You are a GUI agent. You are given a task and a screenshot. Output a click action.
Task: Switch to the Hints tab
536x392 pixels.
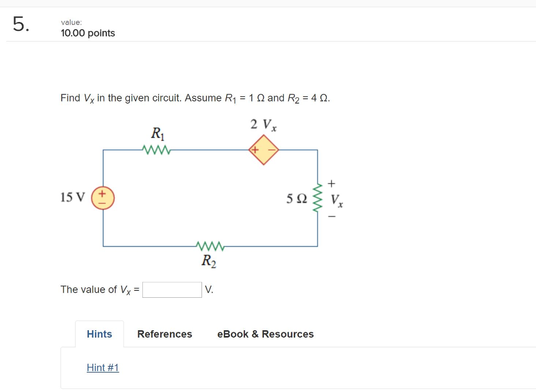point(99,334)
